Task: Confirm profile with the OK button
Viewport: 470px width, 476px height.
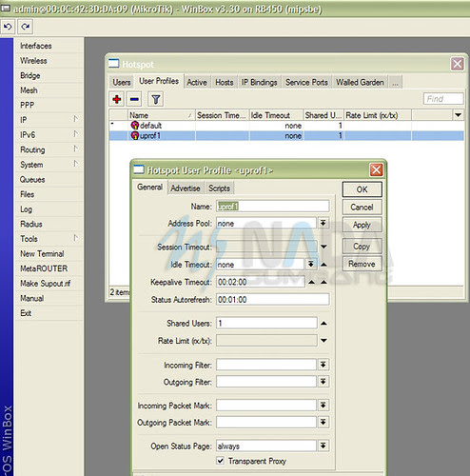Action: click(362, 189)
